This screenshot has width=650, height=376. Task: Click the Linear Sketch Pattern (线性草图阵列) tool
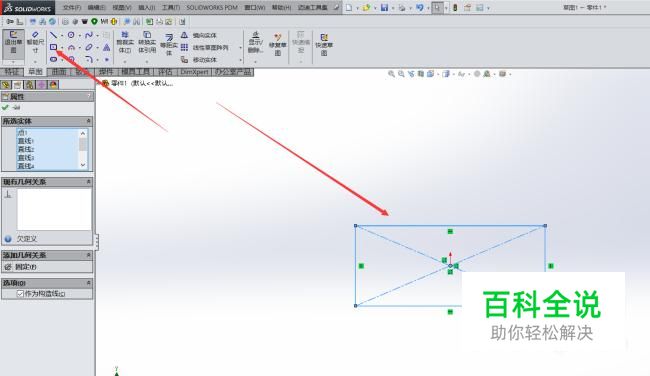pos(204,48)
